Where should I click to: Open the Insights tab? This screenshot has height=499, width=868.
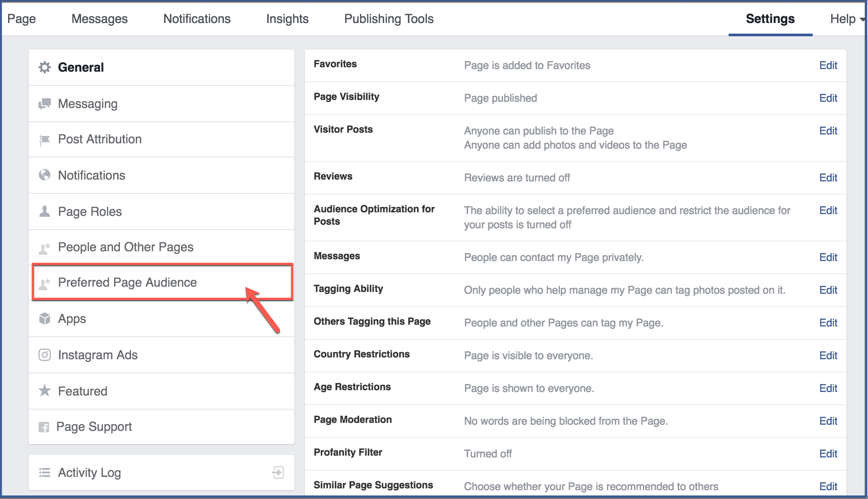tap(288, 19)
